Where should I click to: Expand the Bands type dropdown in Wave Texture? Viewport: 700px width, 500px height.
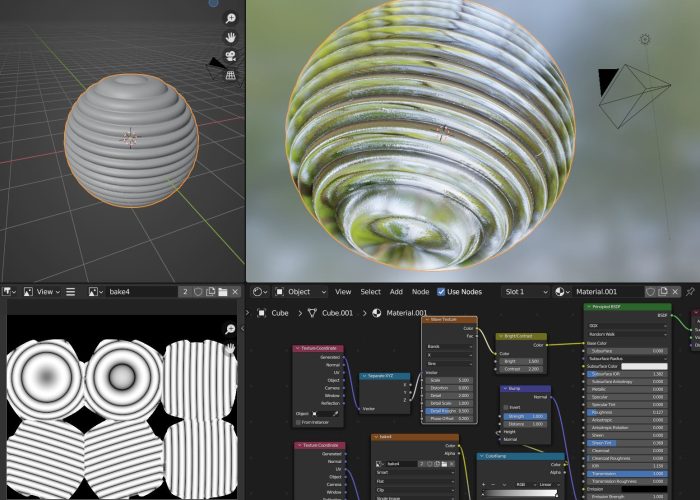(x=448, y=347)
